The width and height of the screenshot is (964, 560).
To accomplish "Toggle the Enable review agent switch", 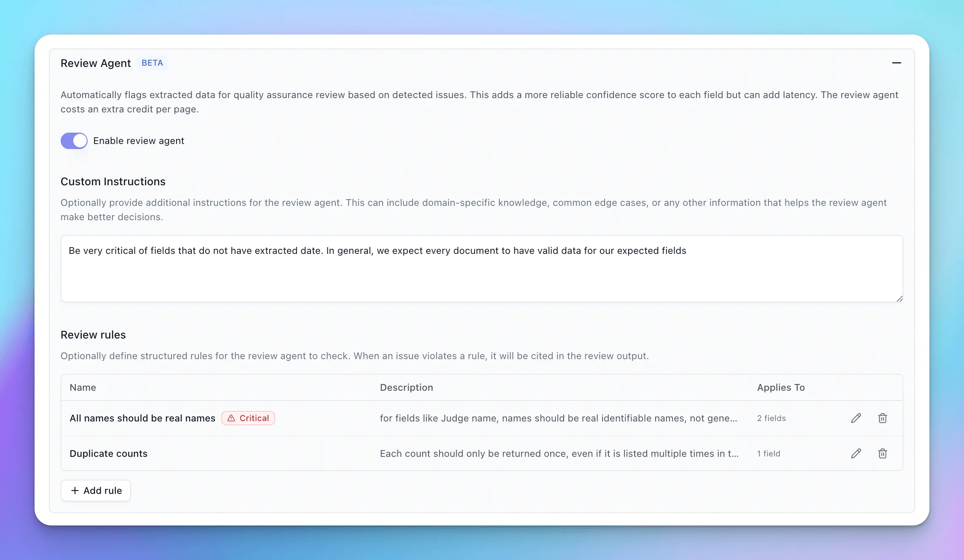I will click(74, 141).
